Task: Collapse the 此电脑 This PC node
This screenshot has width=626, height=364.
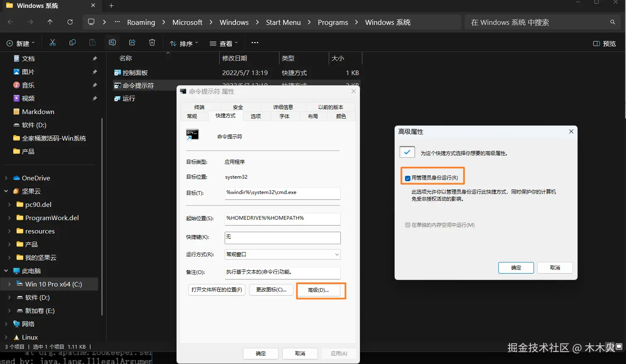Action: 6,271
